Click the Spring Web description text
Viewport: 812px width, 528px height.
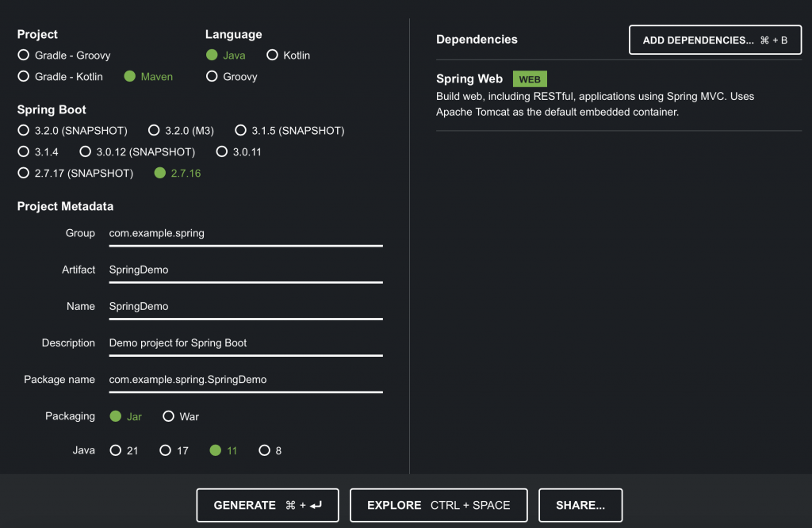click(x=595, y=104)
